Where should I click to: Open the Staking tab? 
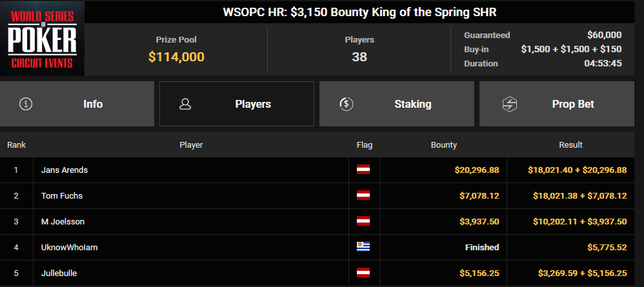pos(397,104)
